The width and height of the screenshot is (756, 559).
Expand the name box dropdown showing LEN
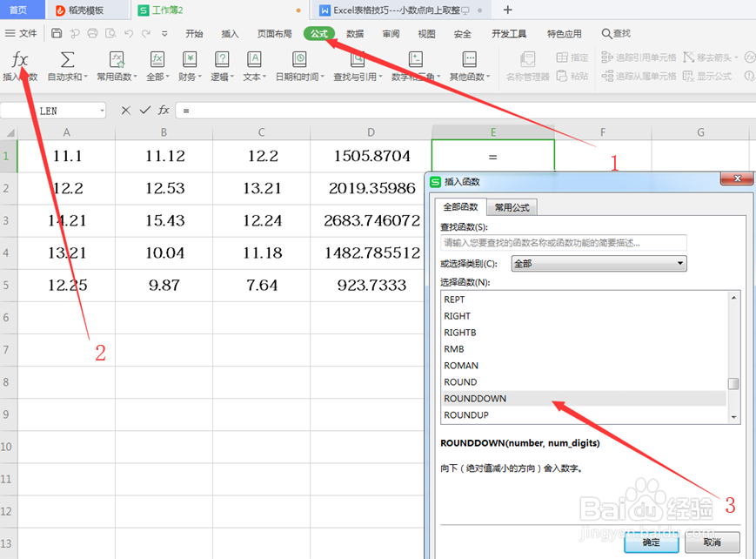coord(102,111)
